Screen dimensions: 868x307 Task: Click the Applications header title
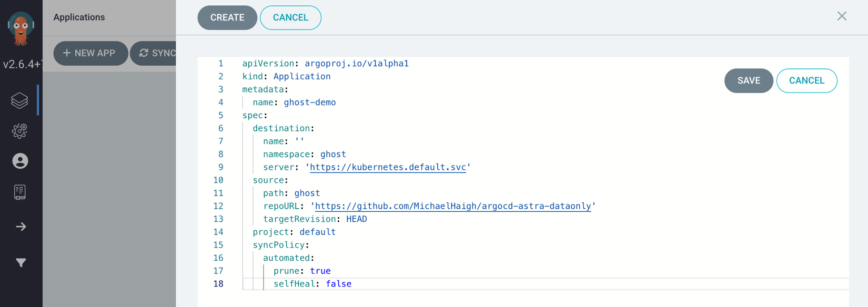click(79, 17)
